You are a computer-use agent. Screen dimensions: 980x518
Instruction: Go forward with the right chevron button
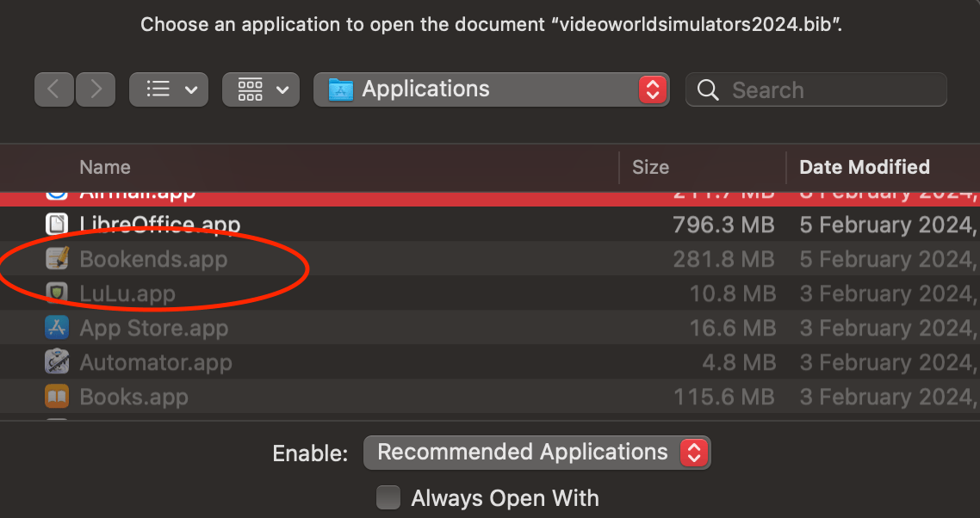point(95,89)
